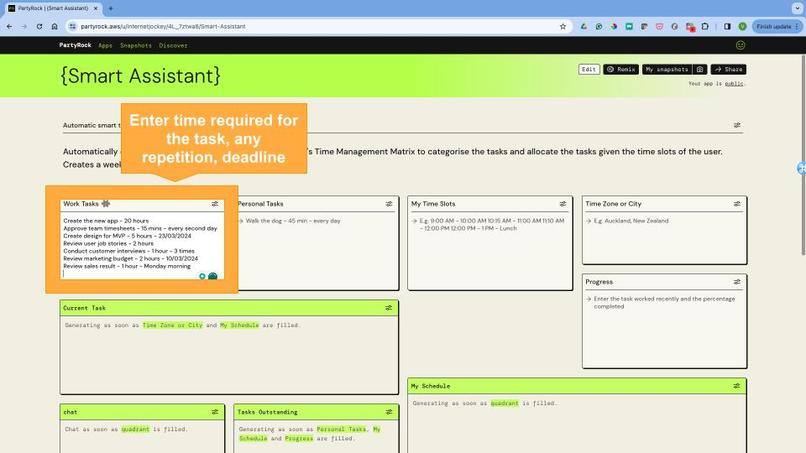This screenshot has height=453, width=806.
Task: Reload the page
Action: coord(39,26)
